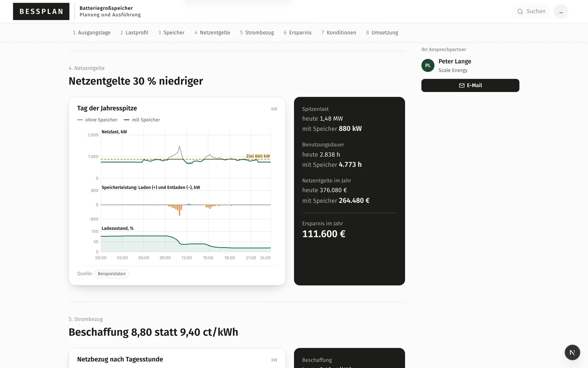Click chart title 'Tag der Jahresspitze'

[x=107, y=108]
